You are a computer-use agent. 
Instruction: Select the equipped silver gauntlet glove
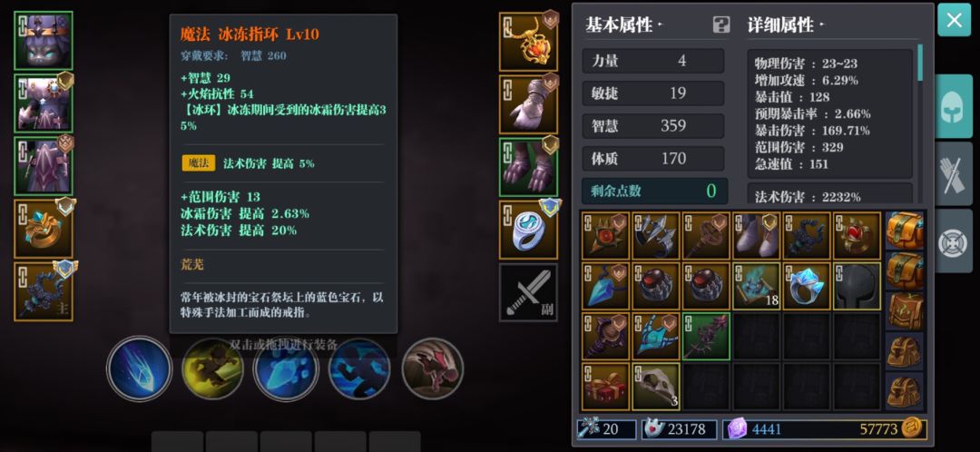(x=529, y=104)
